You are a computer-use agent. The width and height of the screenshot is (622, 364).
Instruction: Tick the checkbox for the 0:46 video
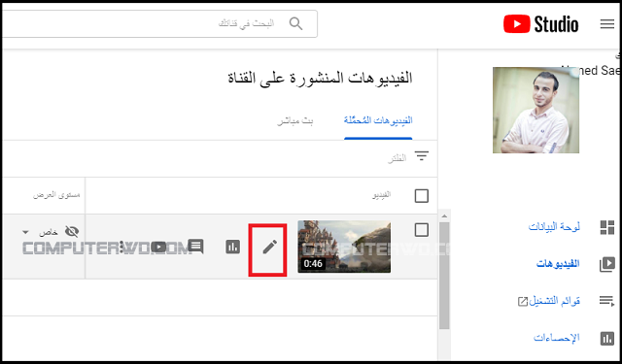(x=421, y=230)
